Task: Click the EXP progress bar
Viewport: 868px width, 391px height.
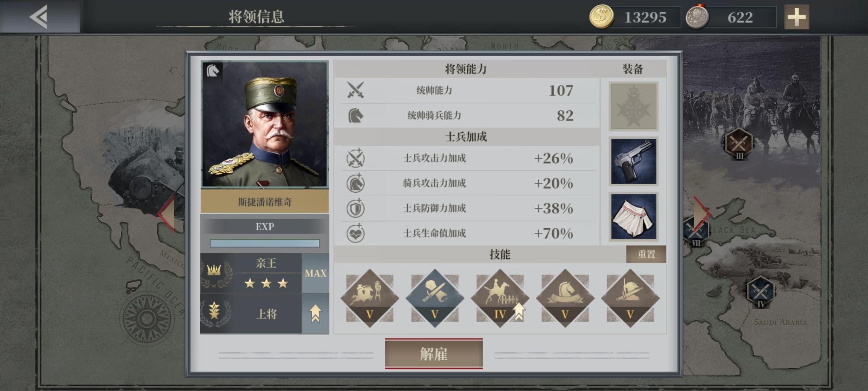Action: tap(265, 243)
